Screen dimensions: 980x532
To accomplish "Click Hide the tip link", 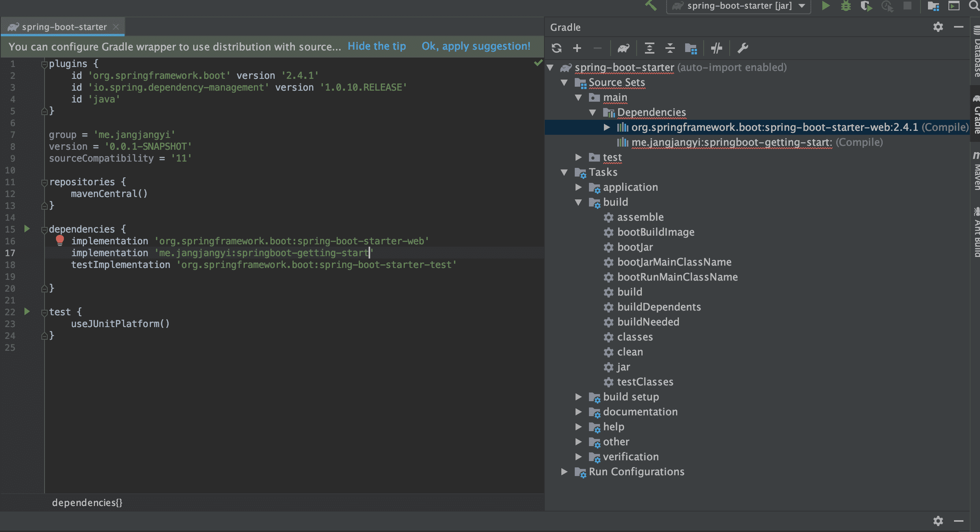I will pos(376,46).
